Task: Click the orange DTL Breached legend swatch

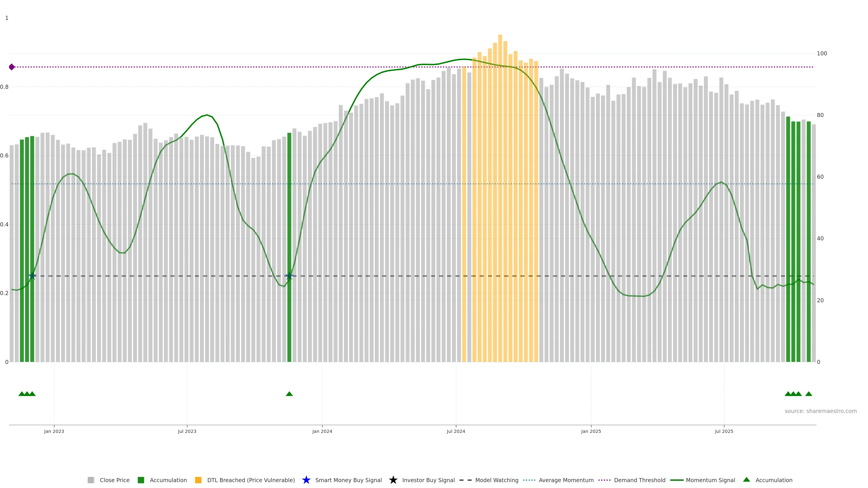Action: pos(198,480)
